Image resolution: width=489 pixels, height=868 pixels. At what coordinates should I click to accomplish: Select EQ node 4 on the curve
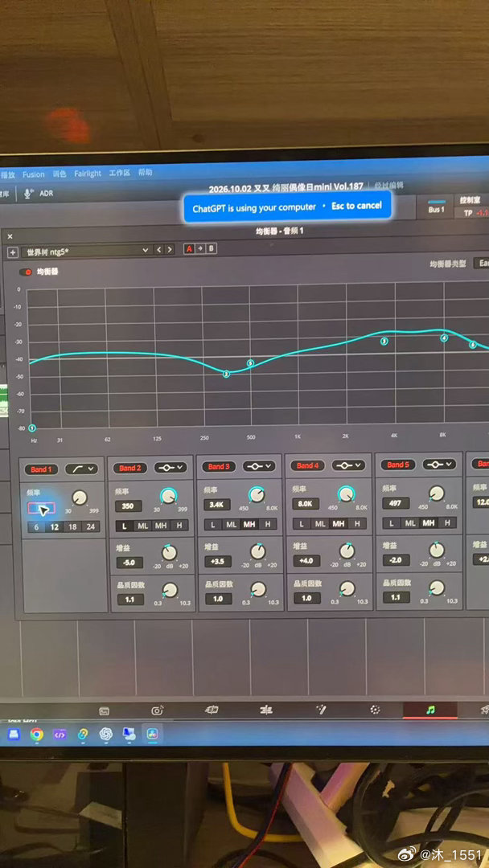tap(444, 338)
